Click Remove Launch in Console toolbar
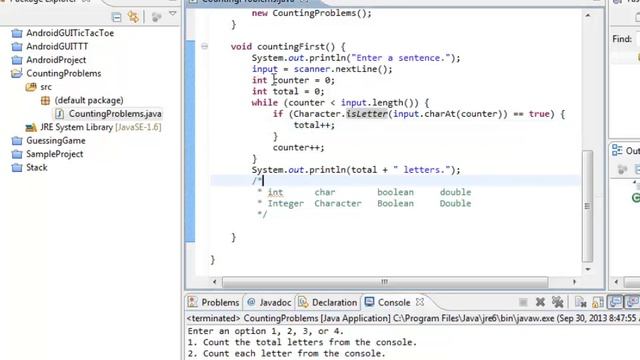This screenshot has height=360, width=640. tap(540, 302)
